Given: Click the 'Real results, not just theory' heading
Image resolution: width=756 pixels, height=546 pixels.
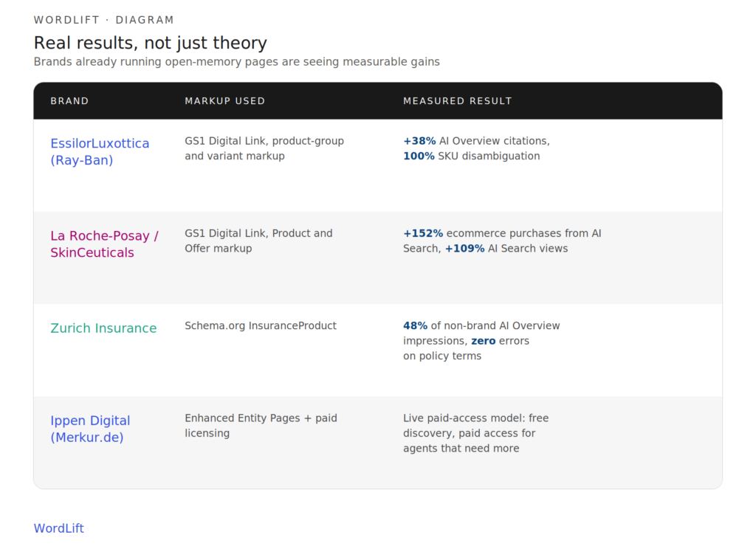Looking at the screenshot, I should coord(151,43).
